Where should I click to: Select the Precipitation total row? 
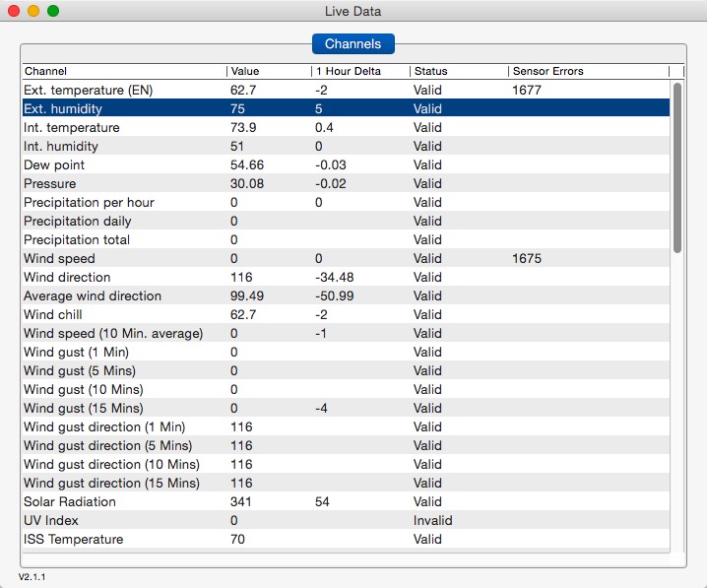[x=346, y=240]
